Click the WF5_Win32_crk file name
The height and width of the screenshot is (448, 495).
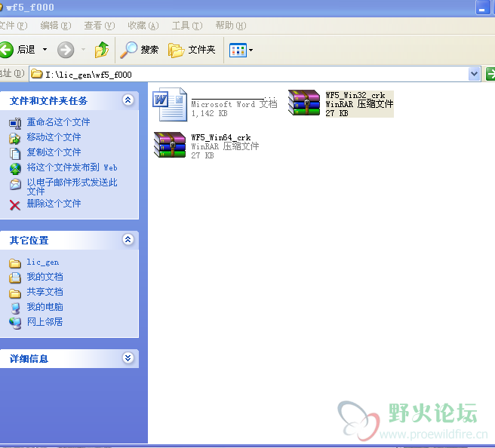click(x=355, y=95)
